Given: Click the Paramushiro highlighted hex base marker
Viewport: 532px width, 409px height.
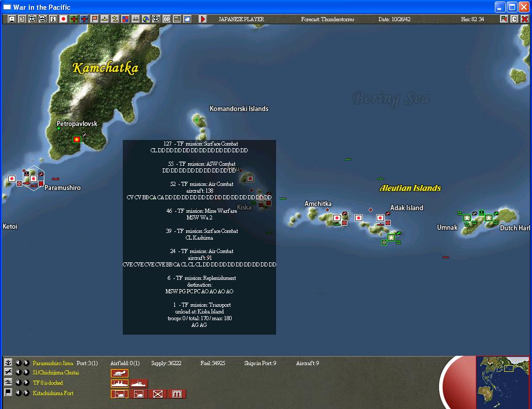Looking at the screenshot, I should pos(33,179).
